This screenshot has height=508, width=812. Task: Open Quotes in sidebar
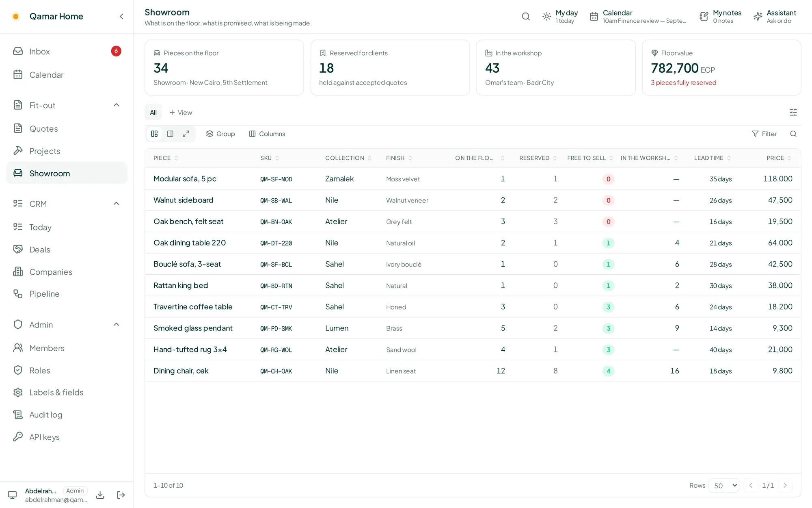click(x=67, y=128)
